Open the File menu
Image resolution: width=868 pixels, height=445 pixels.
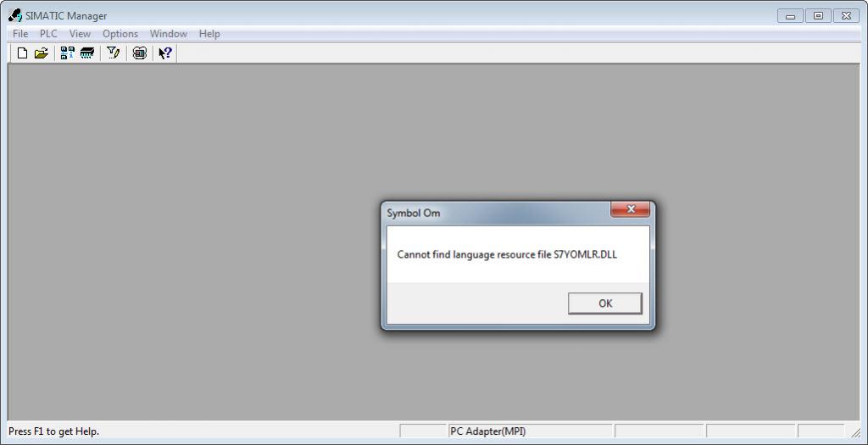20,34
